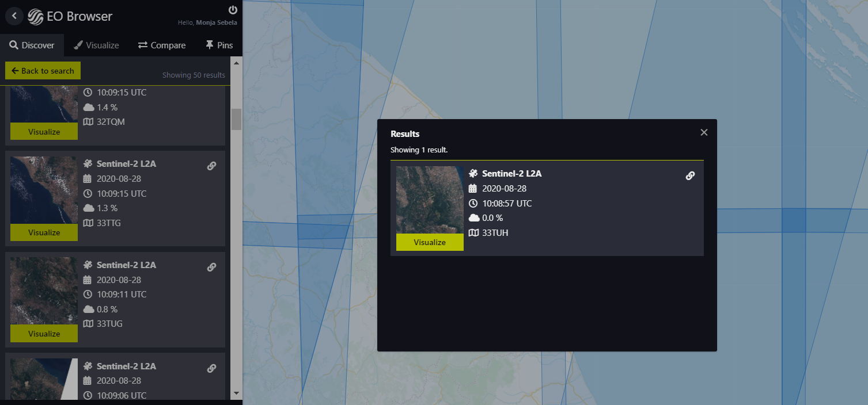Image resolution: width=868 pixels, height=405 pixels.
Task: Open the Discover tab
Action: (32, 45)
